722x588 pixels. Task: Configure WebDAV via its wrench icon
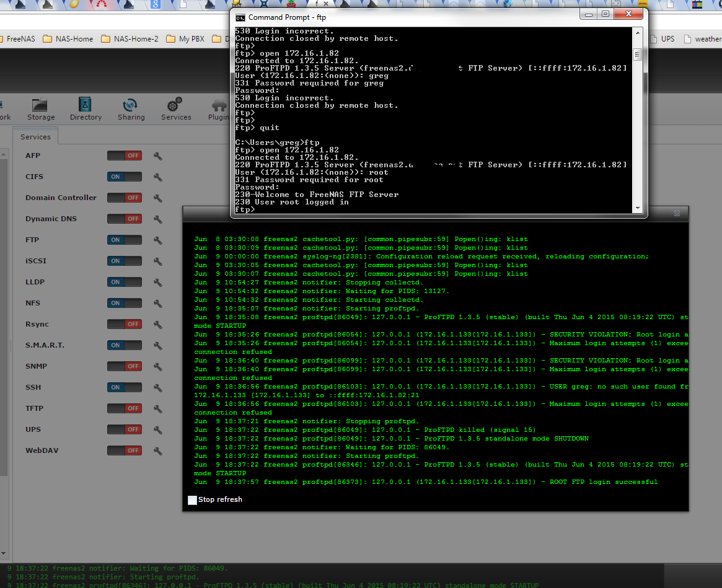[x=158, y=451]
